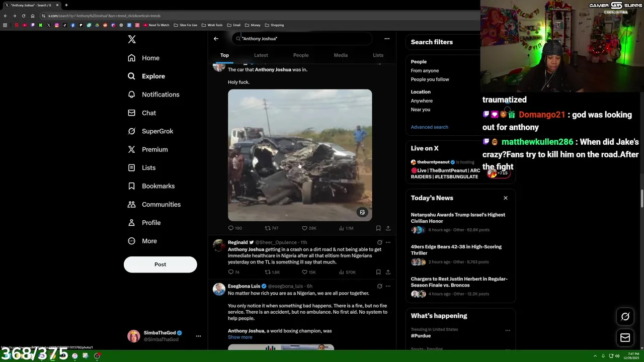Viewport: 644px width, 362px height.
Task: Repost the car photo post (747)
Action: tap(272, 228)
